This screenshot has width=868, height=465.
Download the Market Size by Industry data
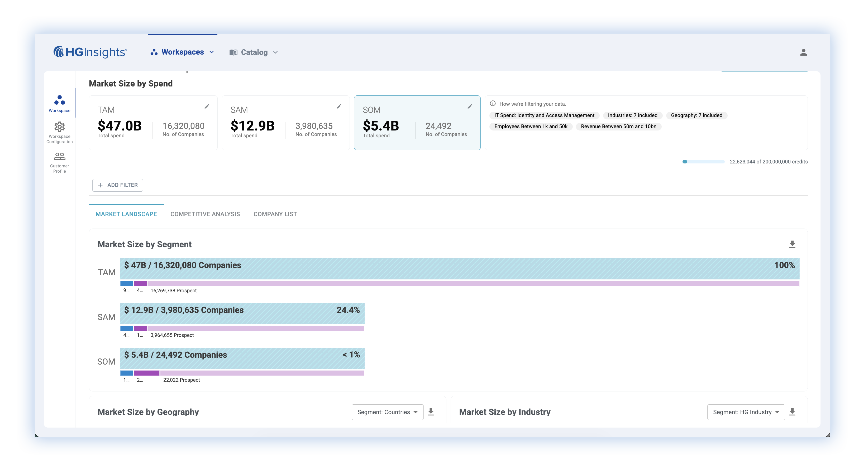pos(792,412)
